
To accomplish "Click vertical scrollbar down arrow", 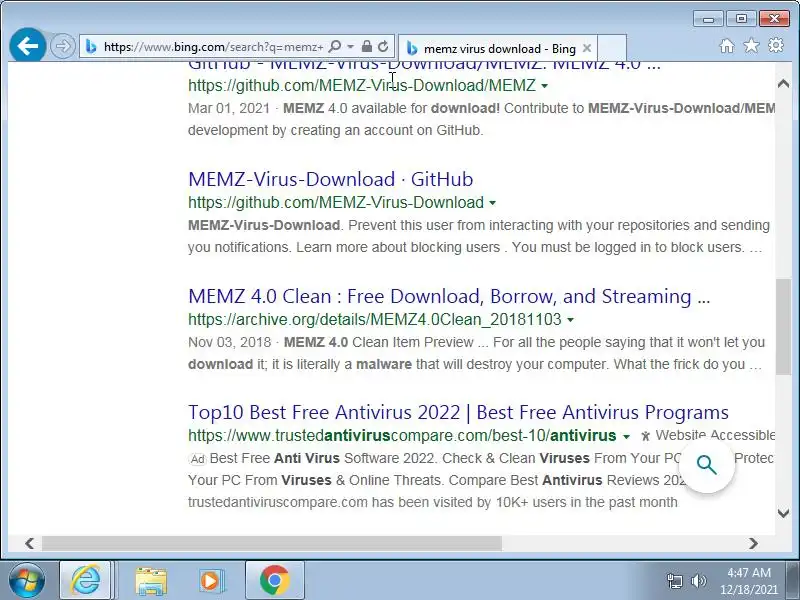I will point(783,513).
